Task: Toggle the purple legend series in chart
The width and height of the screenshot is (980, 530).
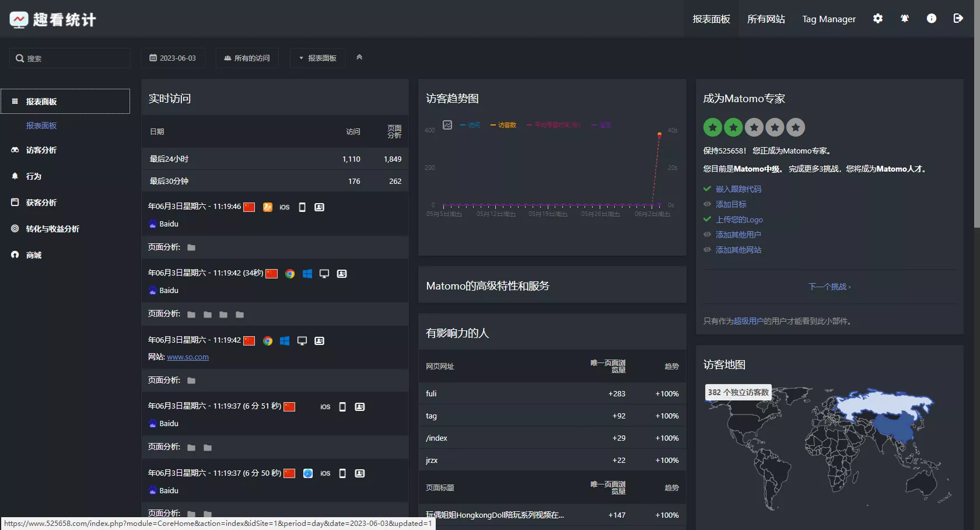Action: [x=601, y=125]
